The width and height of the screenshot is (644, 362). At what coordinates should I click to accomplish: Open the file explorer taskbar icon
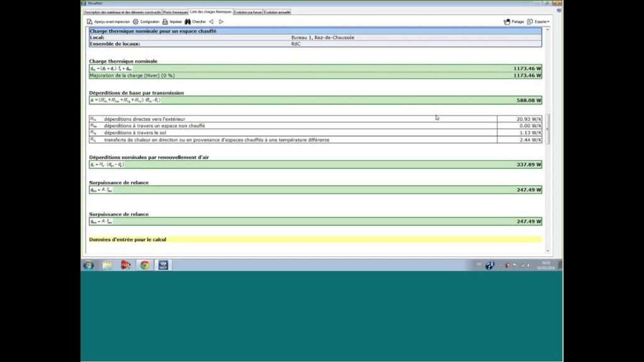[108, 265]
